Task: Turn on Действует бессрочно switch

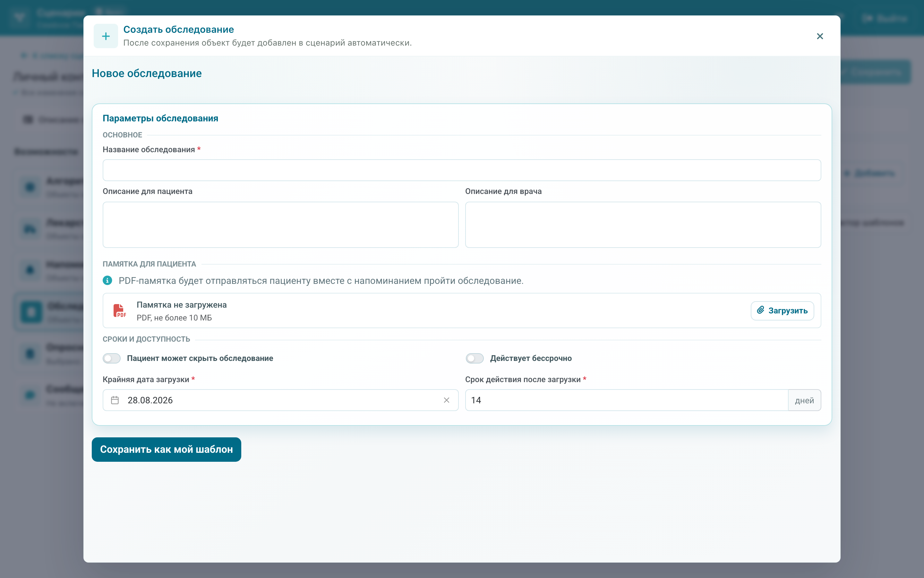Action: pyautogui.click(x=475, y=358)
